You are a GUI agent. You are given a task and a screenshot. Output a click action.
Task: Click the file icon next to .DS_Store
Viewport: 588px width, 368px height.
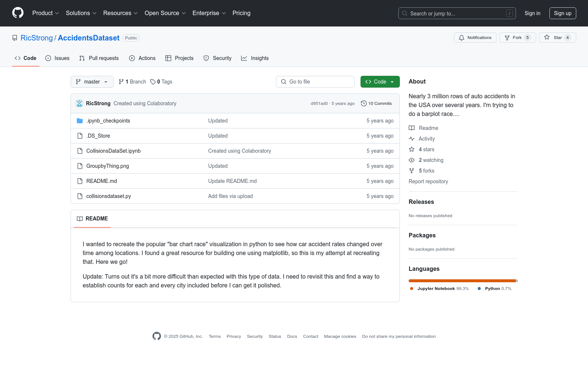(x=80, y=136)
